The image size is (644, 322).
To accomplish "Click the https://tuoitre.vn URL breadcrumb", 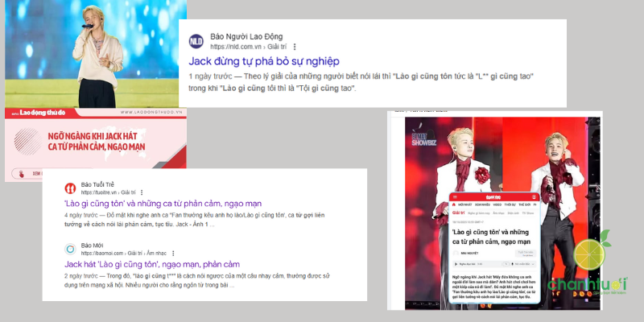I will click(x=100, y=194).
